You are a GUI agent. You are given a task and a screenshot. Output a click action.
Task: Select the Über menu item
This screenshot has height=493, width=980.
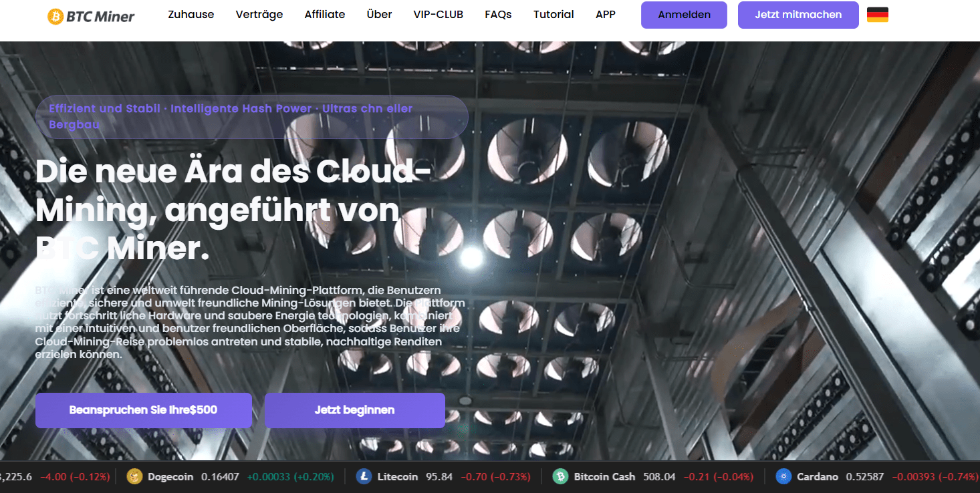[379, 15]
